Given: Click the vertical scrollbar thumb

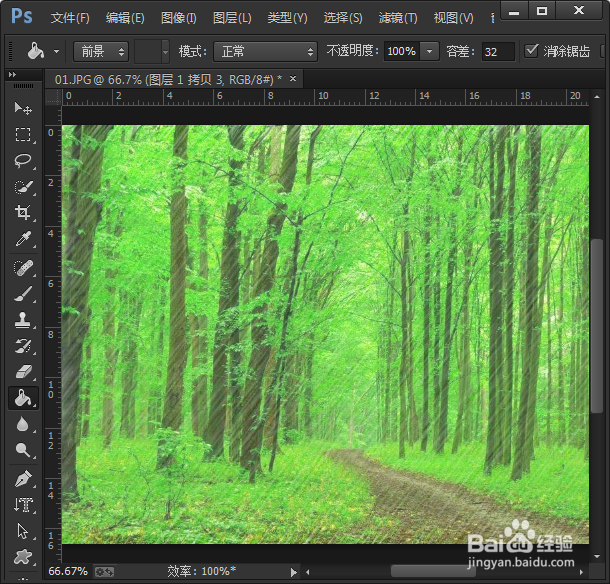Looking at the screenshot, I should pyautogui.click(x=597, y=326).
